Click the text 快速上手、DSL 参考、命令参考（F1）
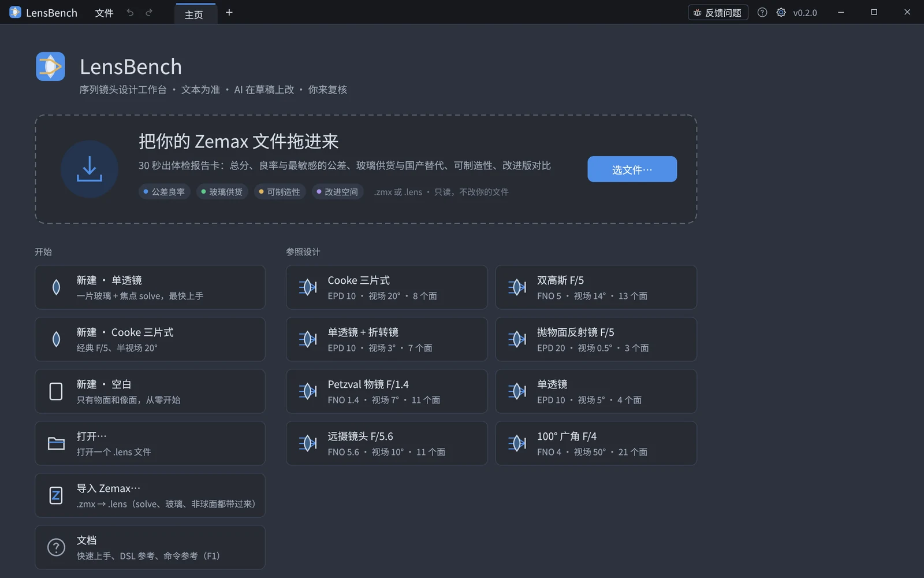Screen dimensions: 924x578 click(x=148, y=556)
